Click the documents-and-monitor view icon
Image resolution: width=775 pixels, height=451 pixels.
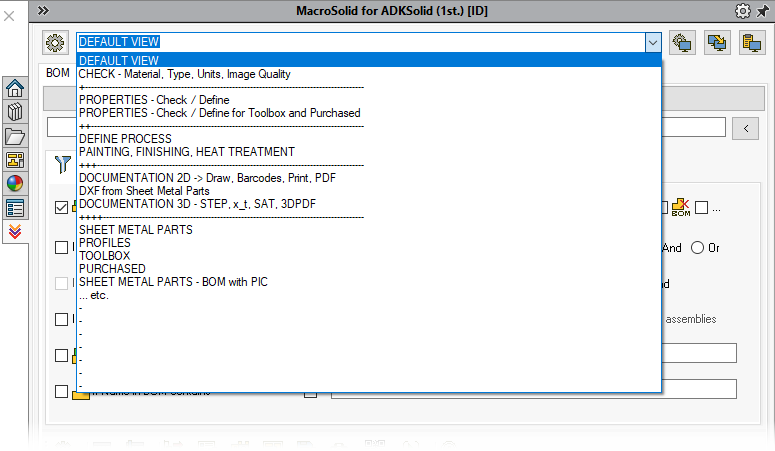[752, 43]
